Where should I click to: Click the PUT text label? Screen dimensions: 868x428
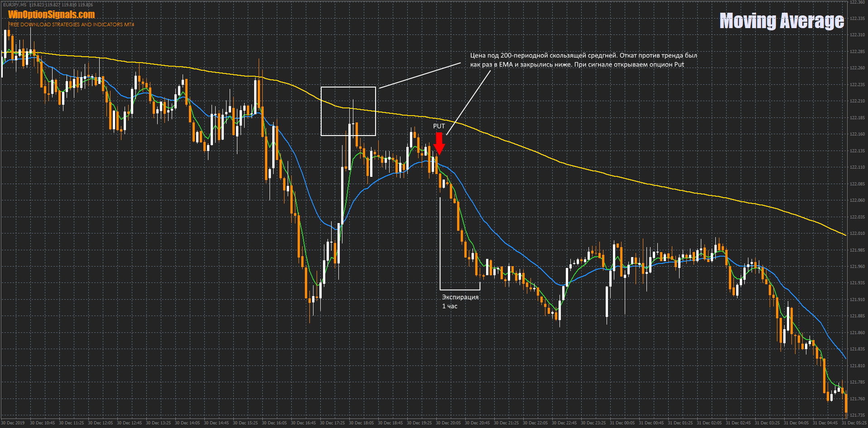[439, 126]
